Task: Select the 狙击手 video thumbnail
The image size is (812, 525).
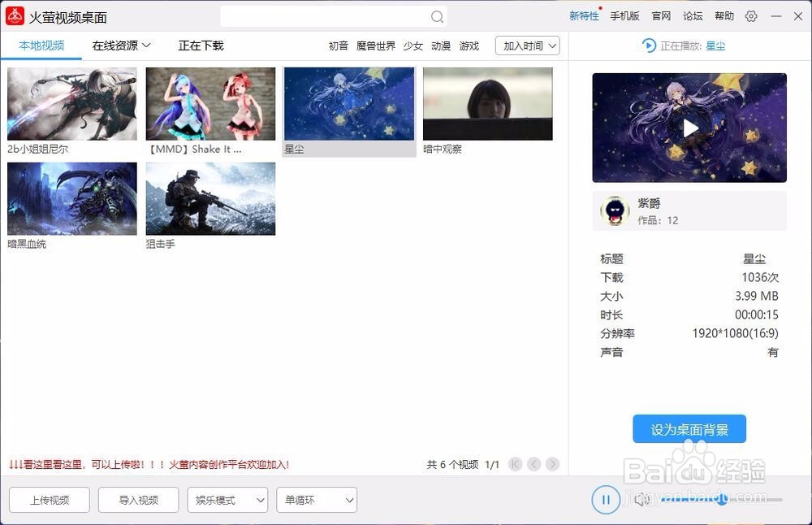Action: (x=210, y=198)
